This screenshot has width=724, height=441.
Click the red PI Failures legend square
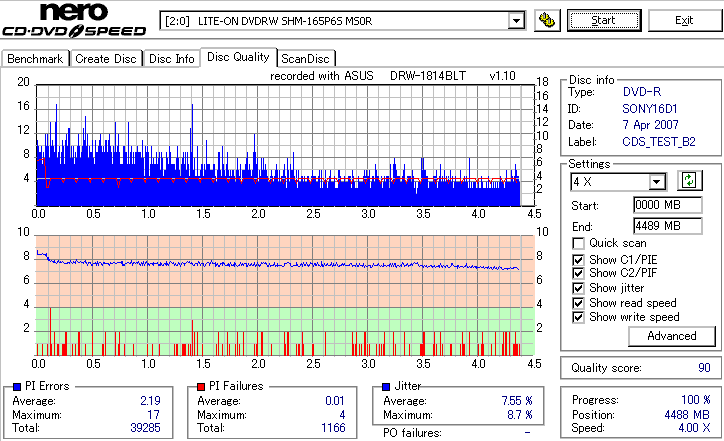201,387
